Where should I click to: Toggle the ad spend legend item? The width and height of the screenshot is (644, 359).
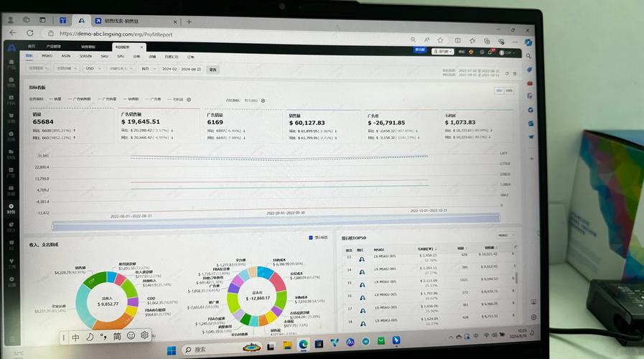coord(152,99)
